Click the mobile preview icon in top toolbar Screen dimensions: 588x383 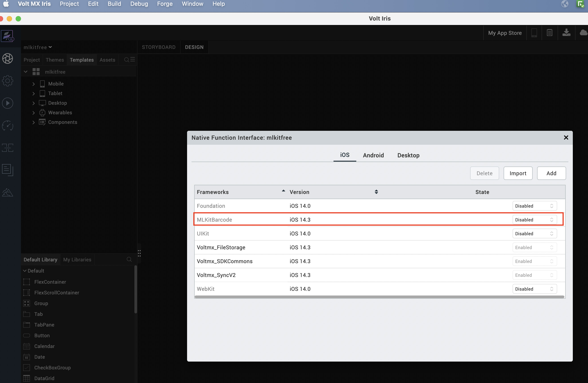pos(534,33)
